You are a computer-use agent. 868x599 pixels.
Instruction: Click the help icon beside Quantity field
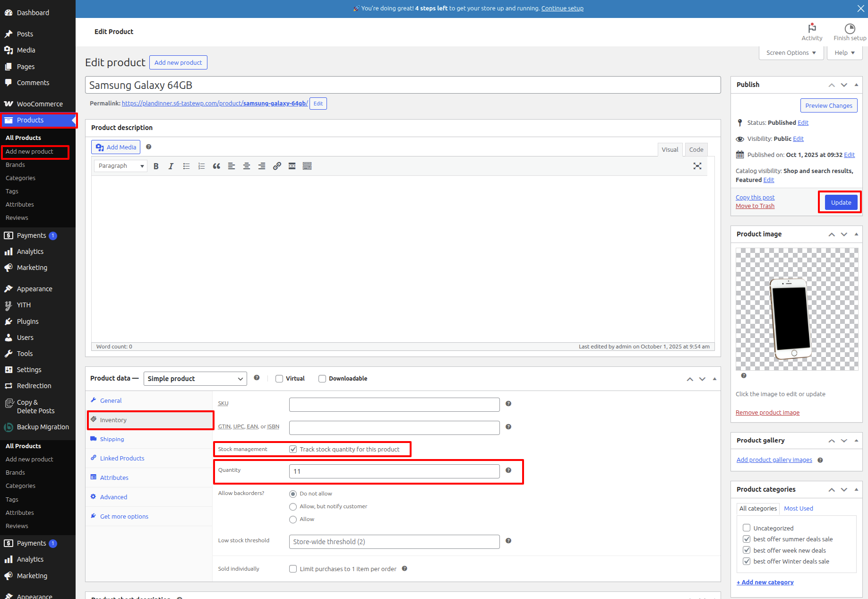[508, 470]
